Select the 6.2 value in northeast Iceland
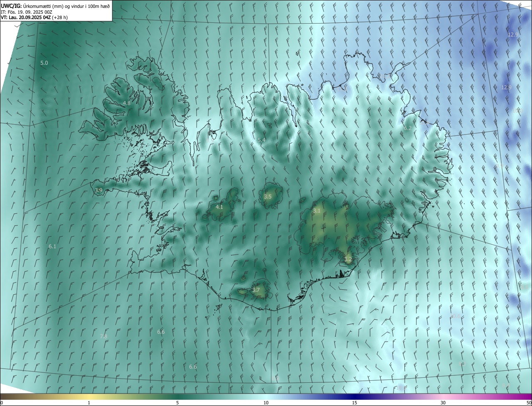 408,128
